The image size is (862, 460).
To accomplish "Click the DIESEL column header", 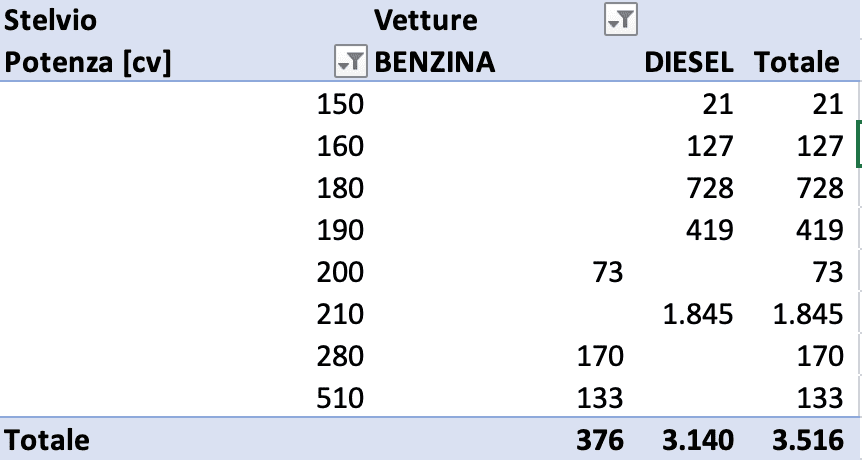I will 689,62.
